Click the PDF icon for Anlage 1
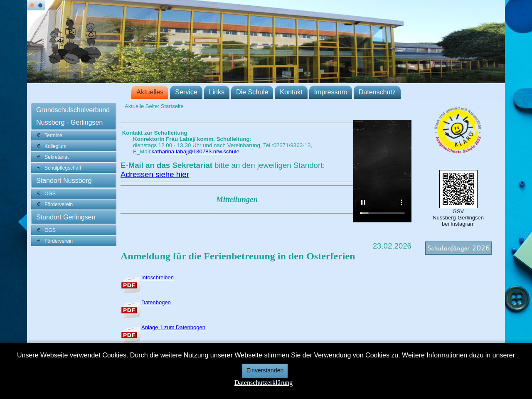The height and width of the screenshot is (399, 532). 131,335
